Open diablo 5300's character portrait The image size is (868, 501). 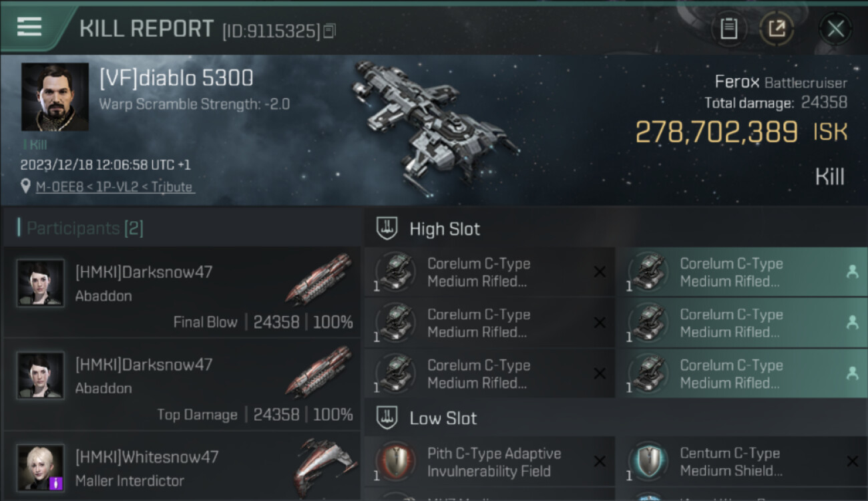pos(55,97)
